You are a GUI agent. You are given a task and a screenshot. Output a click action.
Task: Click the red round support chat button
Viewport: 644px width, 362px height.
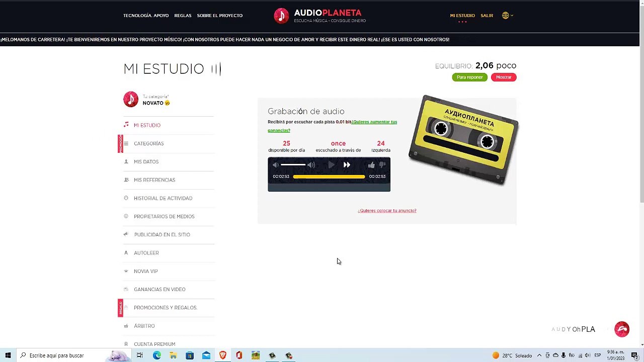(622, 329)
